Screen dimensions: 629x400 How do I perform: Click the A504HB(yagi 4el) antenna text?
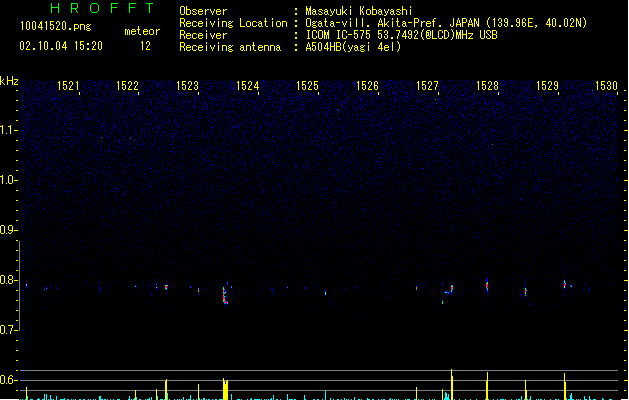tap(353, 47)
